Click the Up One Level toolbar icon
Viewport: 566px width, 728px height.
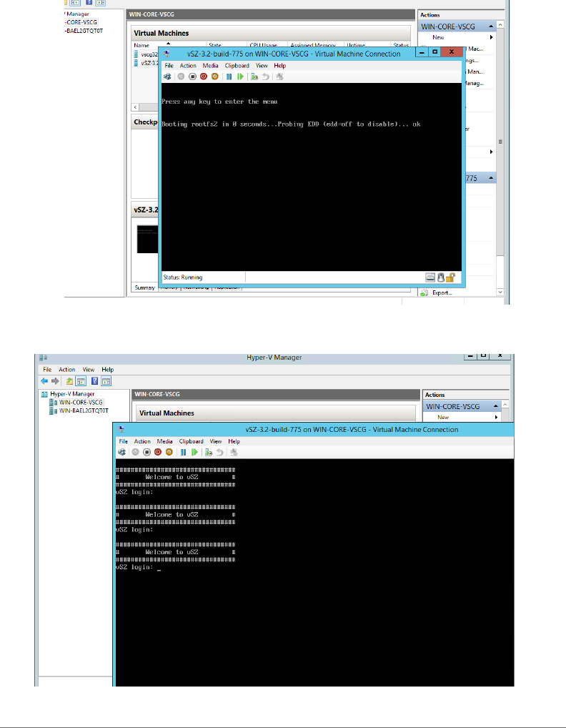pyautogui.click(x=69, y=381)
